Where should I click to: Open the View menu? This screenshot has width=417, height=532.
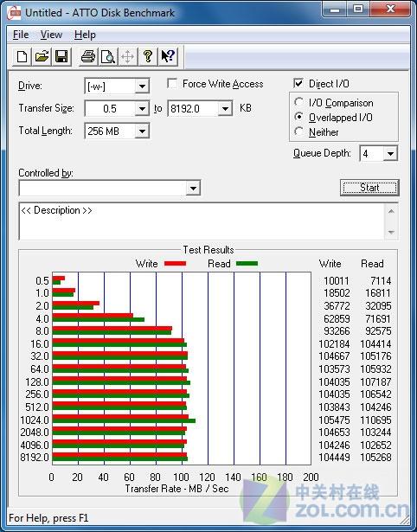coord(51,35)
